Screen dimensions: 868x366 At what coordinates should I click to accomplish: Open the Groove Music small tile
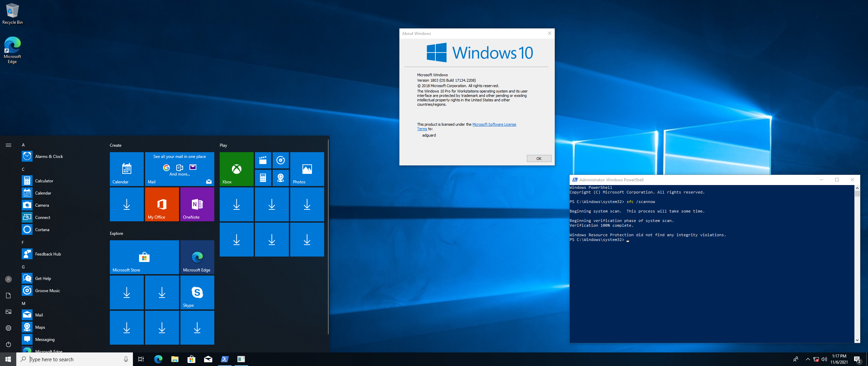tap(281, 160)
